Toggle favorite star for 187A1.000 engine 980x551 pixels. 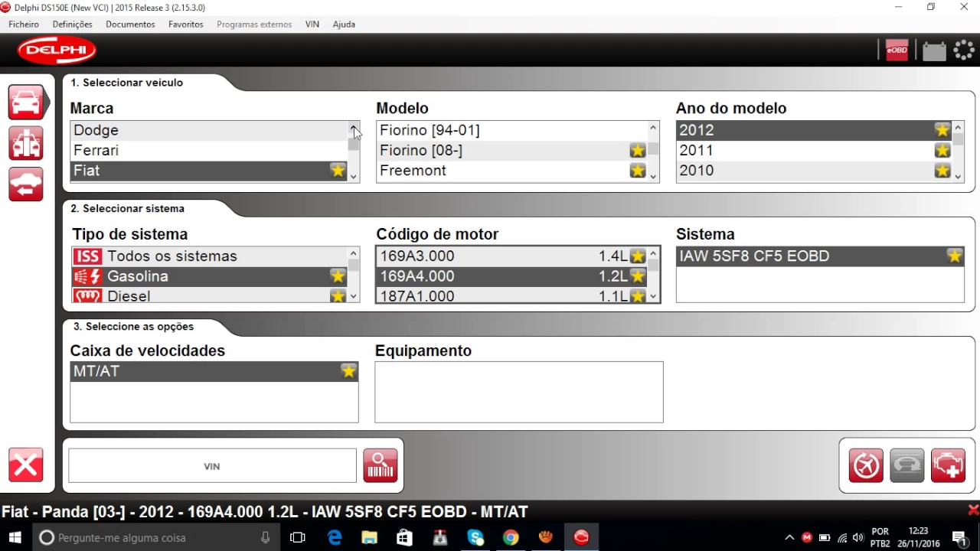pos(637,296)
